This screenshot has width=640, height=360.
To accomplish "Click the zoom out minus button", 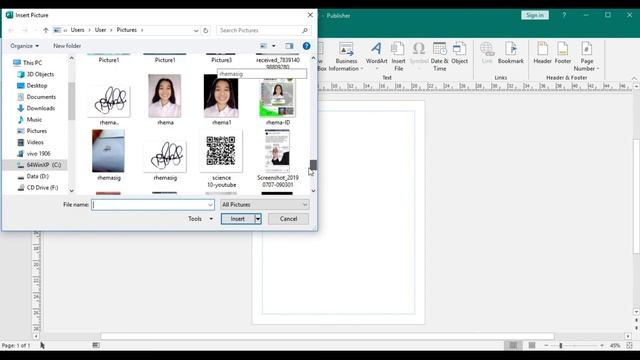I will pyautogui.click(x=546, y=345).
